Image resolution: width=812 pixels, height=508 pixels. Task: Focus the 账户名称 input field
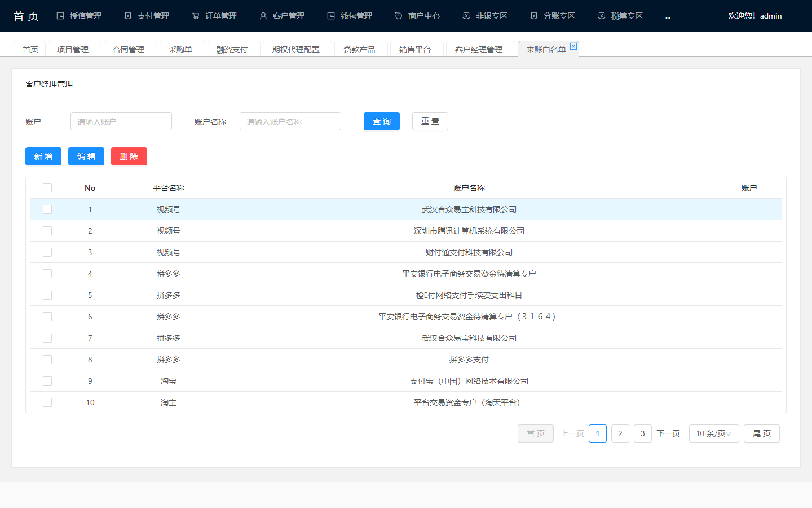click(x=290, y=121)
